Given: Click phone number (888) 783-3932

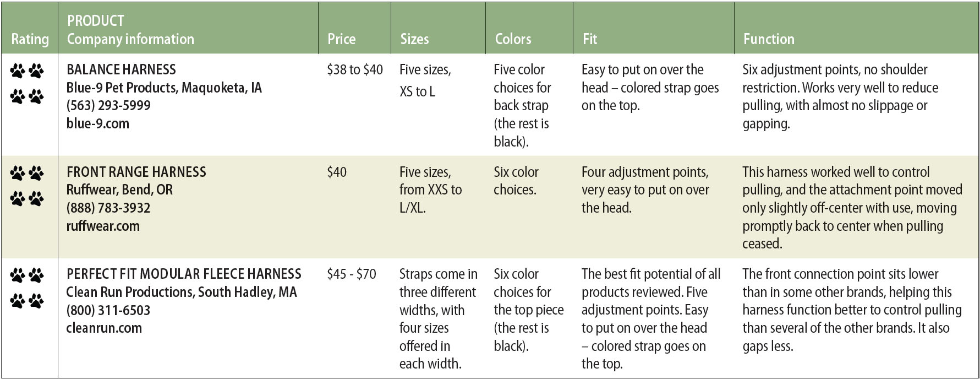Looking at the screenshot, I should pyautogui.click(x=108, y=208).
